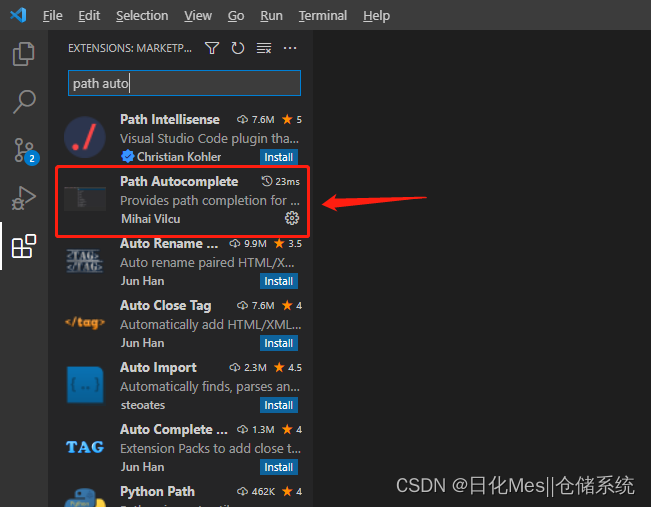Open the View menu

point(198,16)
